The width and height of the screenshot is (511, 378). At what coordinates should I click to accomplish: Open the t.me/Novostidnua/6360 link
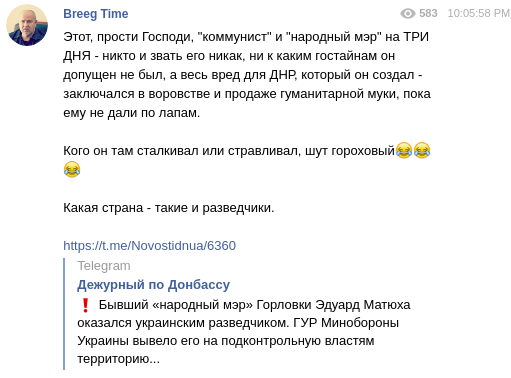click(150, 246)
